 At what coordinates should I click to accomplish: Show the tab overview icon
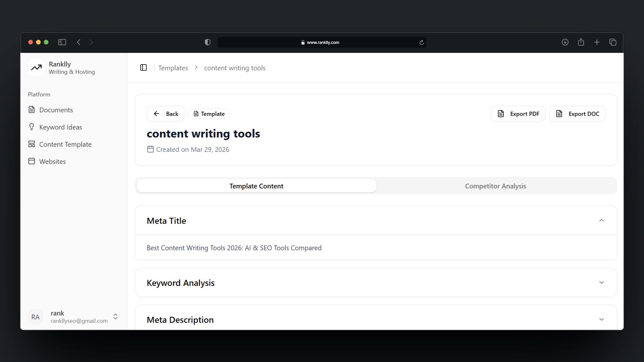(x=613, y=42)
